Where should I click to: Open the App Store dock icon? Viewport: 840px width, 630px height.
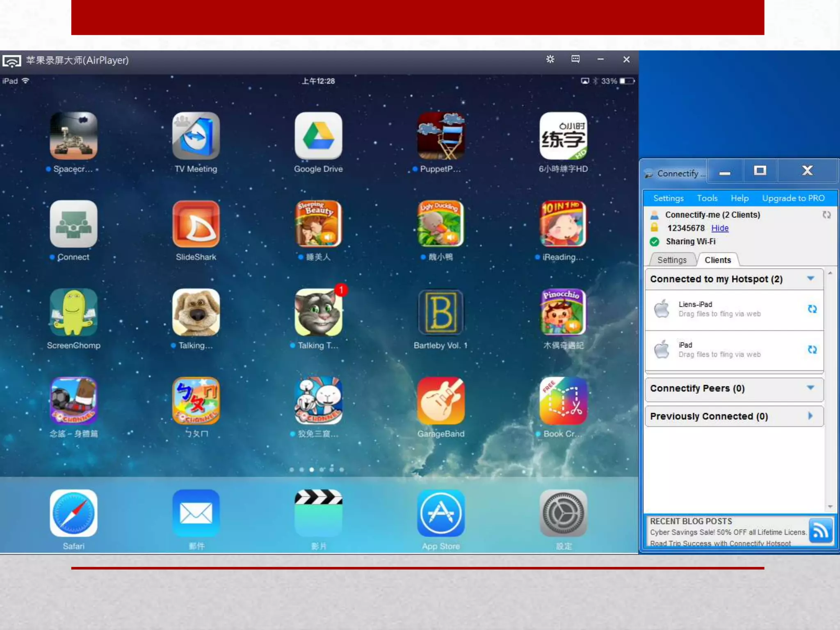pos(441,513)
